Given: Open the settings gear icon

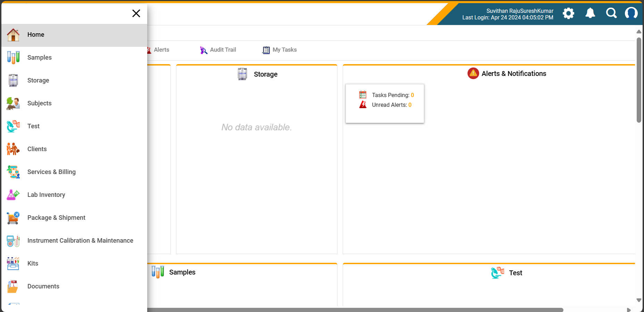Looking at the screenshot, I should point(568,14).
